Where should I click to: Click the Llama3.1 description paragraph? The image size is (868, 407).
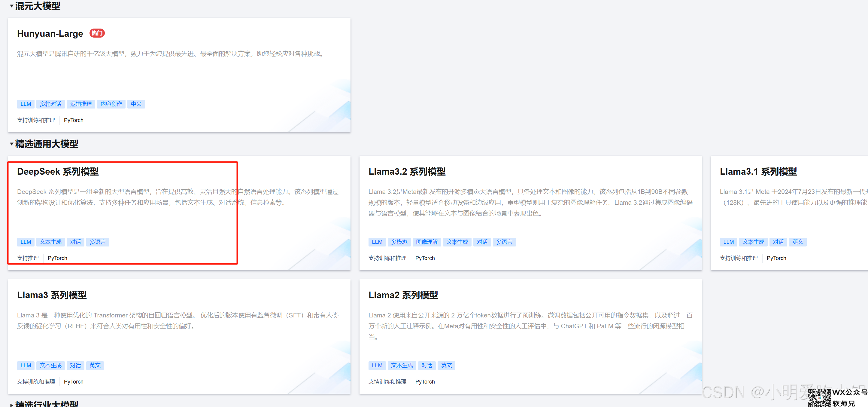click(x=794, y=197)
